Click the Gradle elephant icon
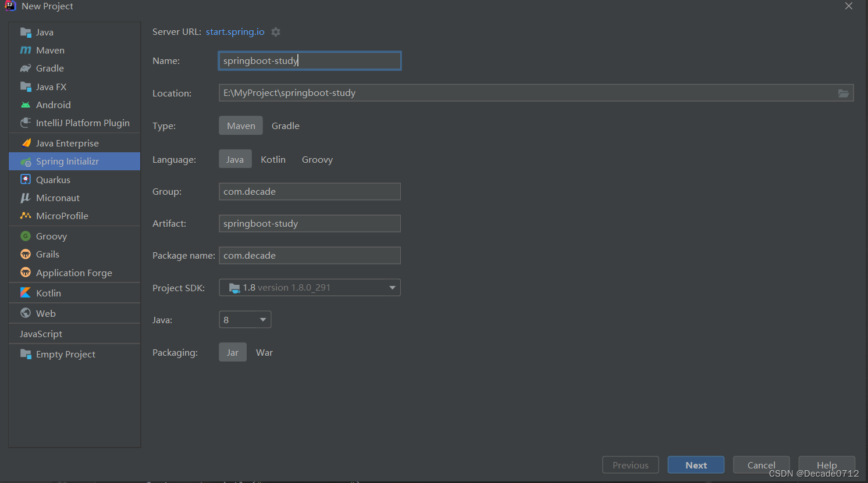The image size is (868, 483). coord(26,68)
